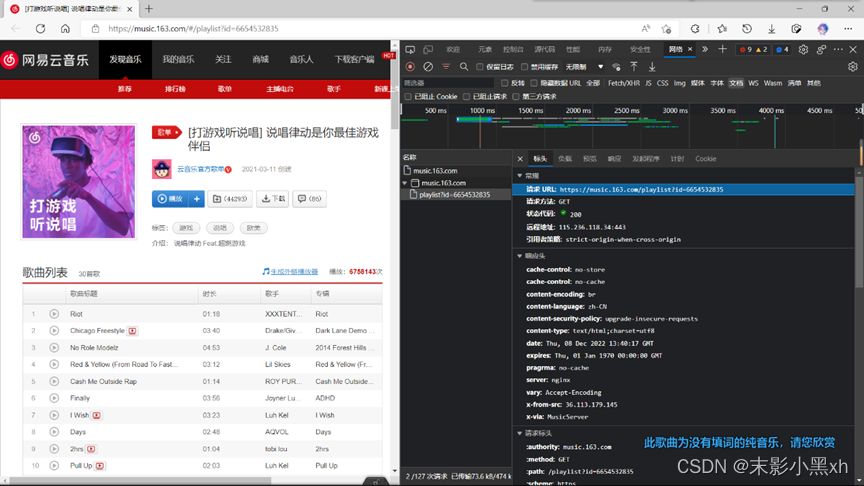The width and height of the screenshot is (864, 486).
Task: Click MV icon next to Chicago Freestyle
Action: 132,331
